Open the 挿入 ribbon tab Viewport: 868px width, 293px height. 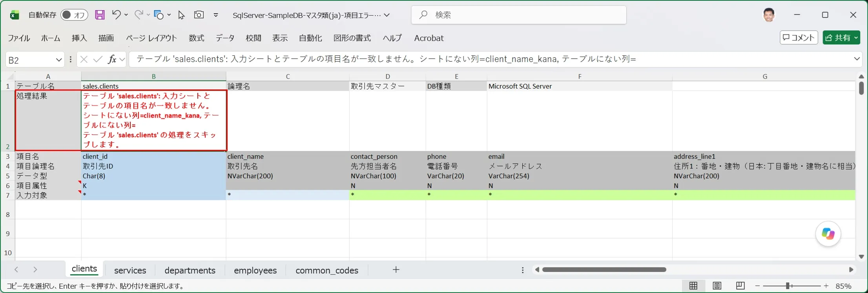(79, 38)
